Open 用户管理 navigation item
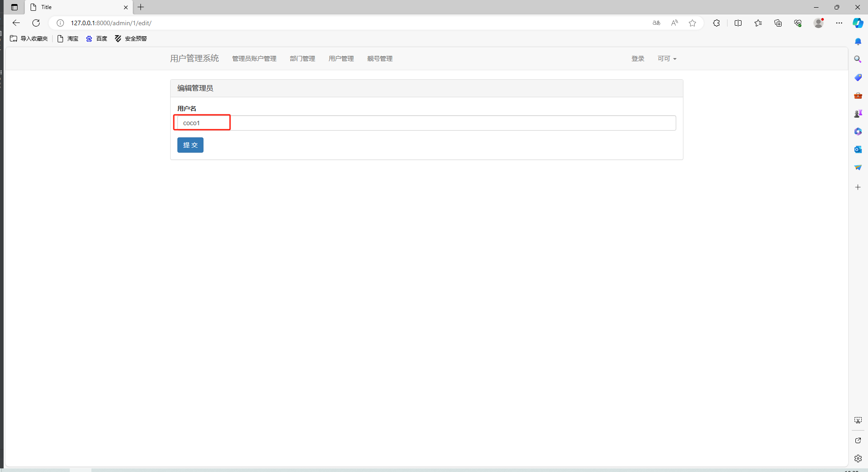Image resolution: width=868 pixels, height=472 pixels. [x=341, y=59]
